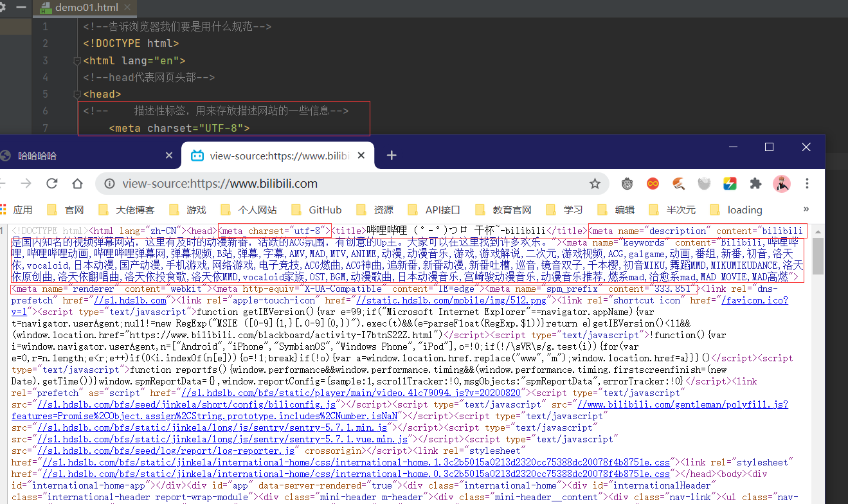Viewport: 848px width, 504px height.
Task: Open the 编辑 bookmark folder
Action: coord(616,210)
